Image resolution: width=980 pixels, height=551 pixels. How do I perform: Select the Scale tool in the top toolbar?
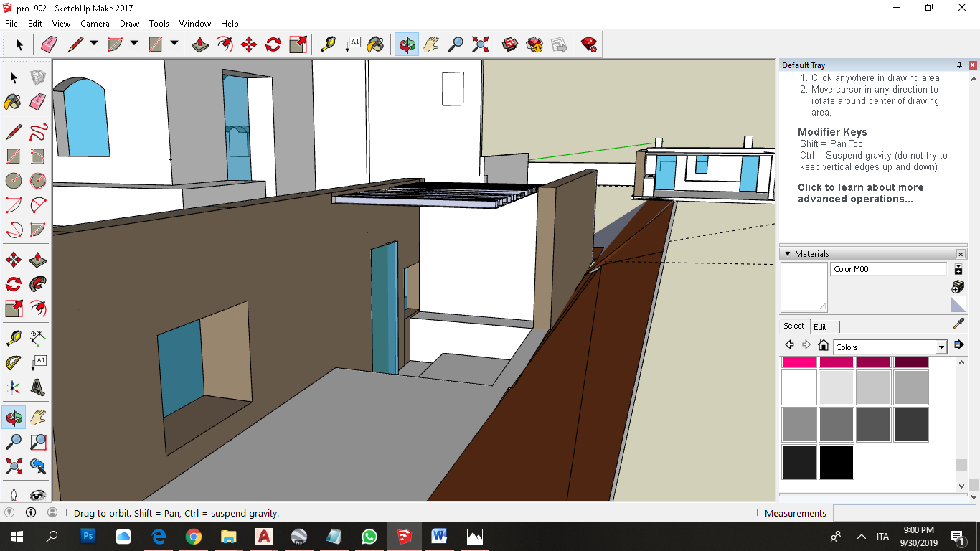coord(298,44)
